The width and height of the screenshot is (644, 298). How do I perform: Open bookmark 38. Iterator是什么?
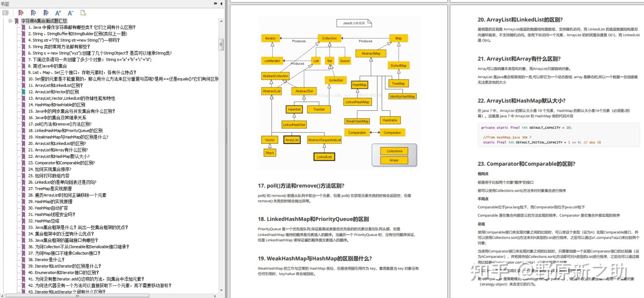47,260
